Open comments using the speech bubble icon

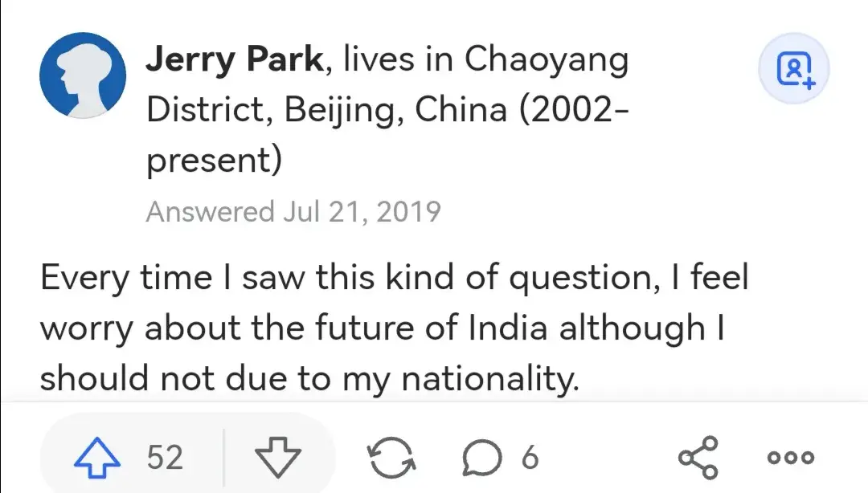482,458
